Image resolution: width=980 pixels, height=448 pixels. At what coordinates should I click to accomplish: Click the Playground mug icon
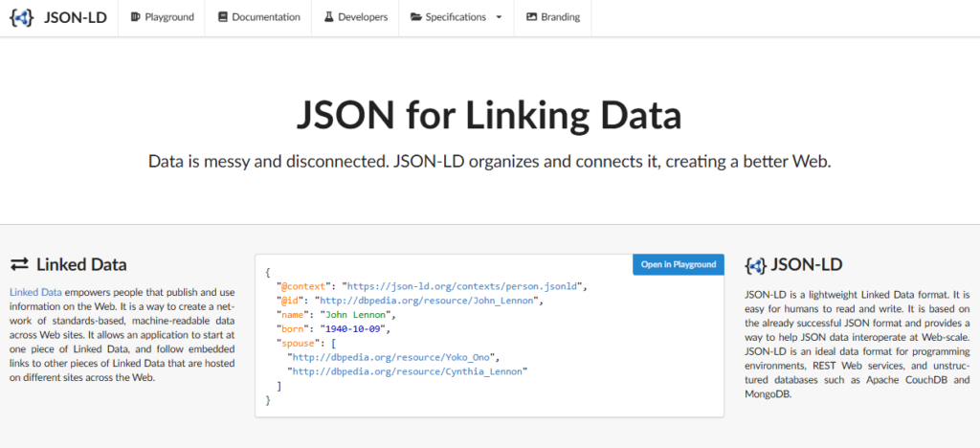[x=136, y=17]
